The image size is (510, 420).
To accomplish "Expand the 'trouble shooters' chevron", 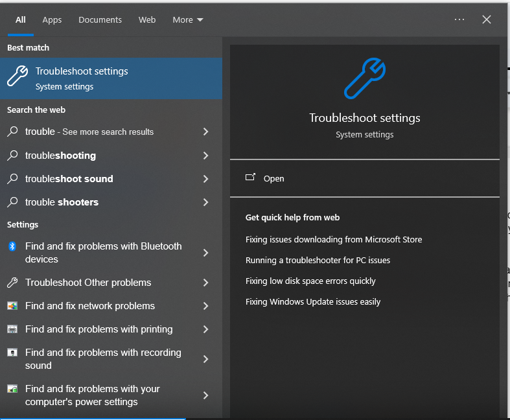I will pyautogui.click(x=205, y=202).
